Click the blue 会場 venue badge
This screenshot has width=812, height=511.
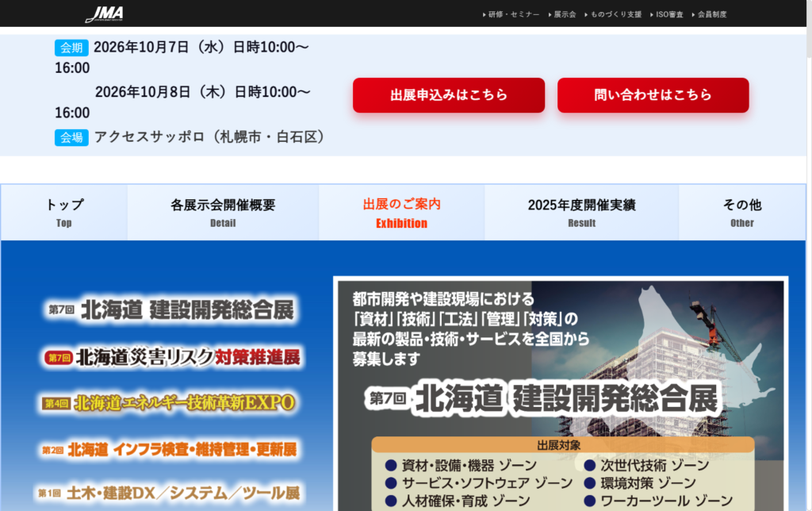tap(71, 137)
